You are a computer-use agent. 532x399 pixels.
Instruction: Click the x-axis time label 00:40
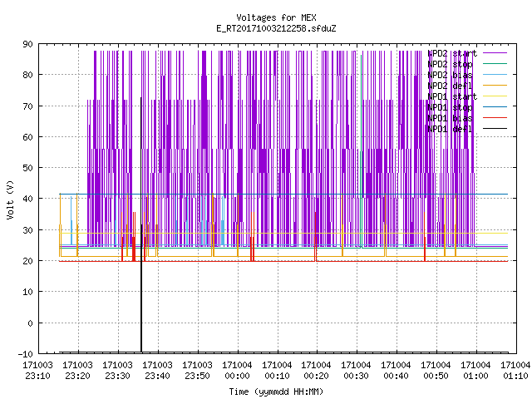tap(396, 376)
